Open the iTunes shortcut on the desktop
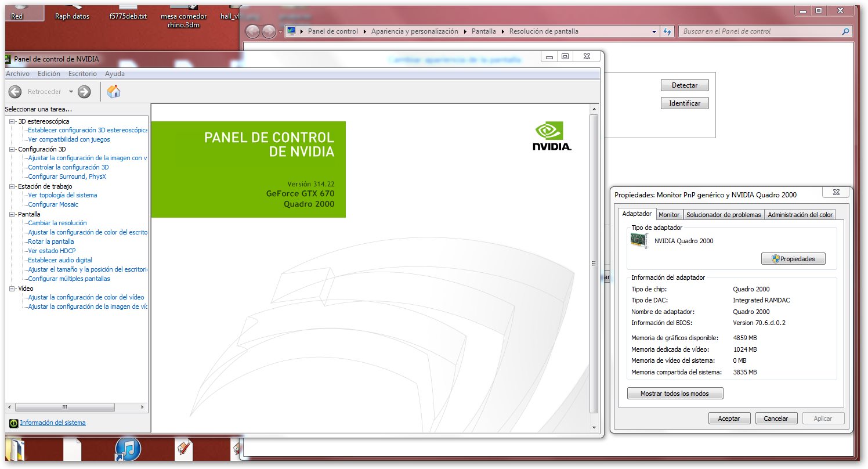This screenshot has height=469, width=868. 128,450
